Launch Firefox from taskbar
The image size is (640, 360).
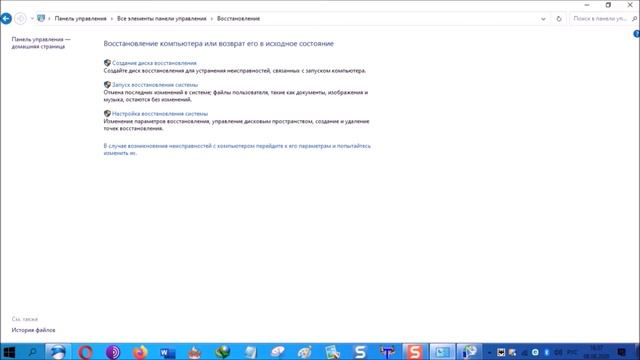pyautogui.click(x=140, y=352)
